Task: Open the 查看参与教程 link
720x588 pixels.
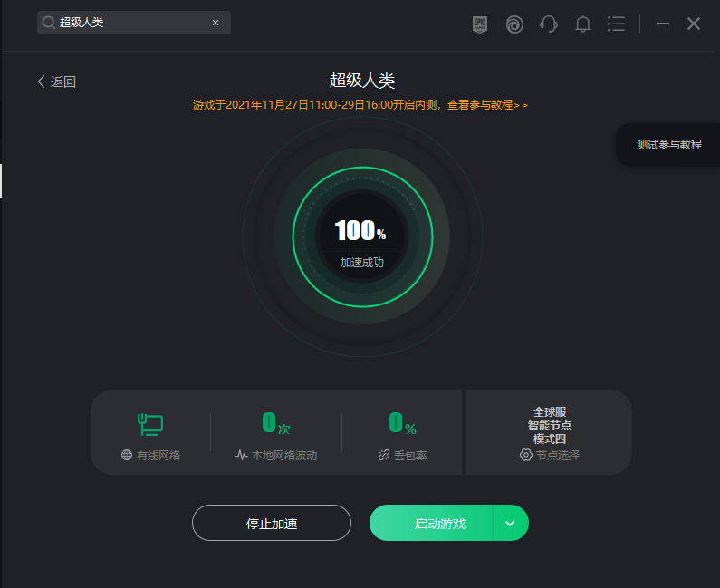Action: (x=487, y=105)
